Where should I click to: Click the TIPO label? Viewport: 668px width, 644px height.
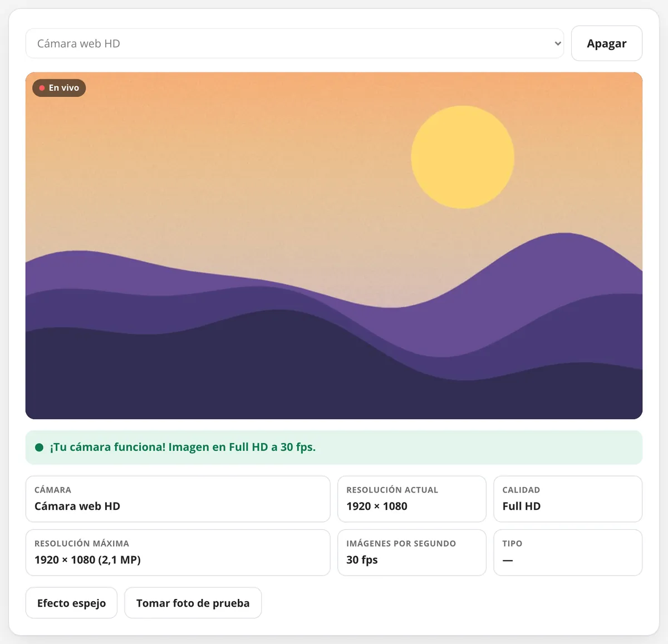[512, 543]
